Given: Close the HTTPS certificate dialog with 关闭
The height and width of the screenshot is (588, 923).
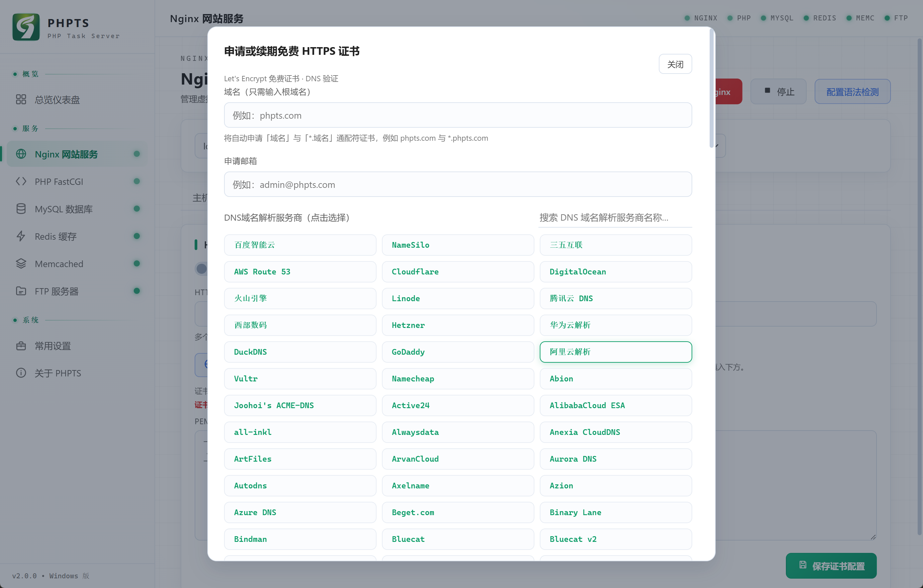Looking at the screenshot, I should [675, 64].
